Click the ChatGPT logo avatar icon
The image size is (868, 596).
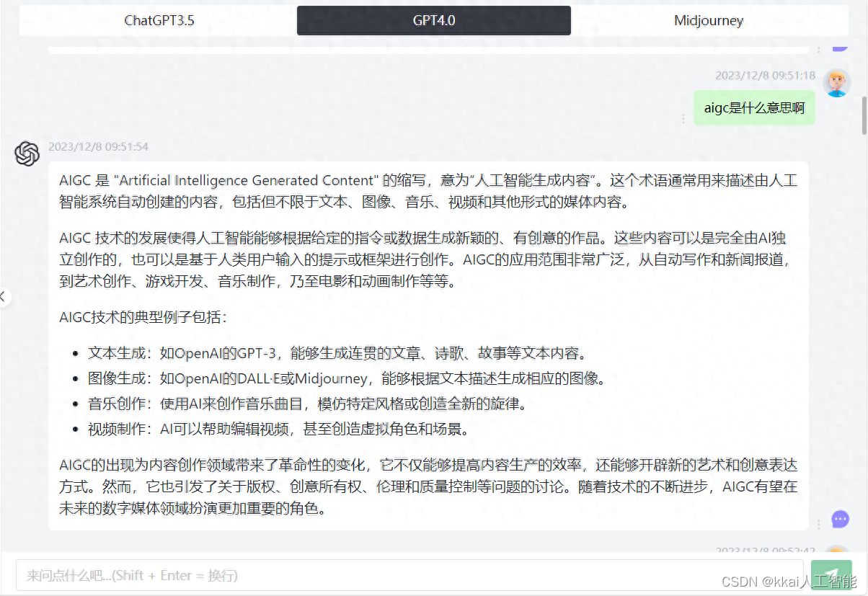(x=27, y=154)
